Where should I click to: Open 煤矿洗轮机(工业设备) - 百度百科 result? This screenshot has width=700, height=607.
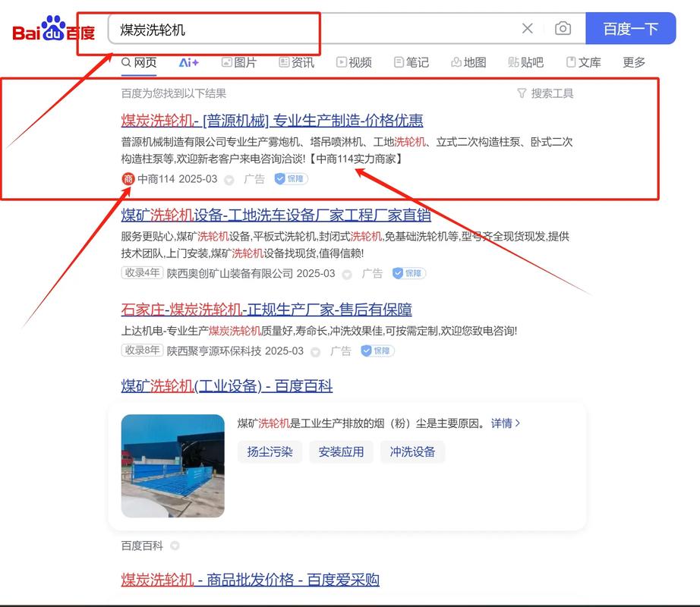coord(227,386)
